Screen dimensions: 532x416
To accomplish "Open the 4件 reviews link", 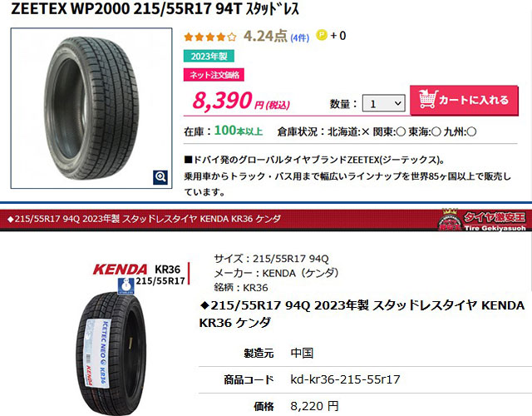I will 299,37.
